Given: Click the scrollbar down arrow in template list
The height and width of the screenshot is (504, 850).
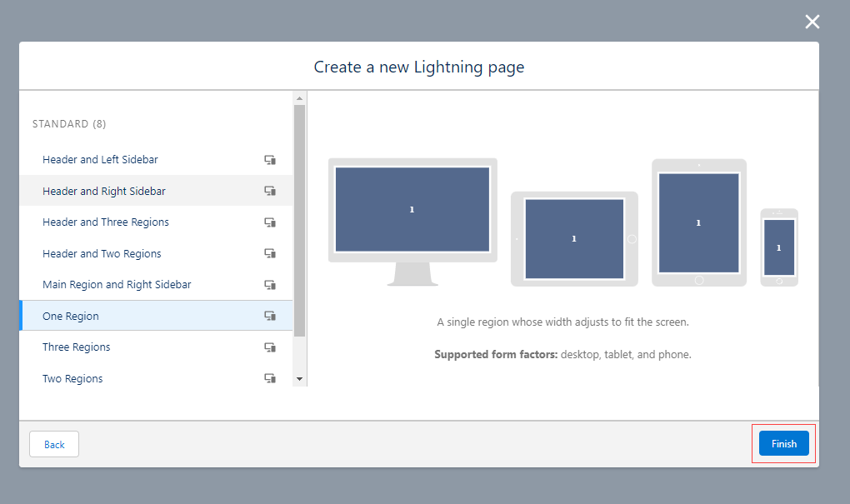Looking at the screenshot, I should [300, 379].
